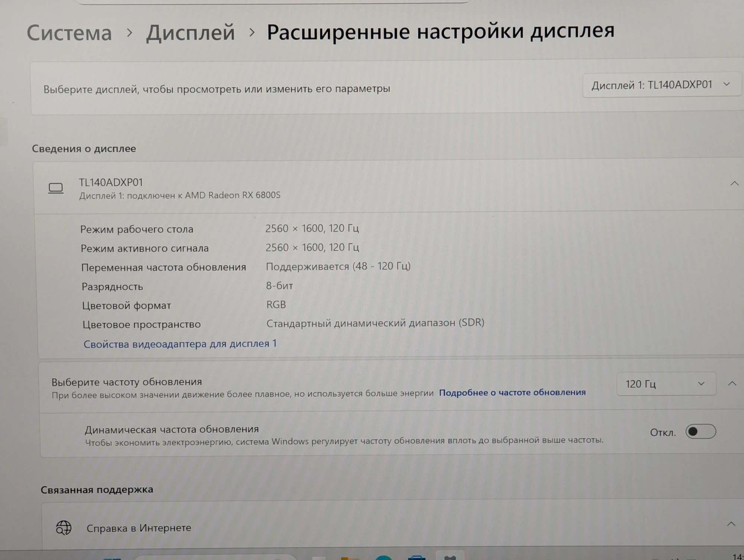Click the RGB color format value
This screenshot has height=560, width=744.
click(276, 305)
